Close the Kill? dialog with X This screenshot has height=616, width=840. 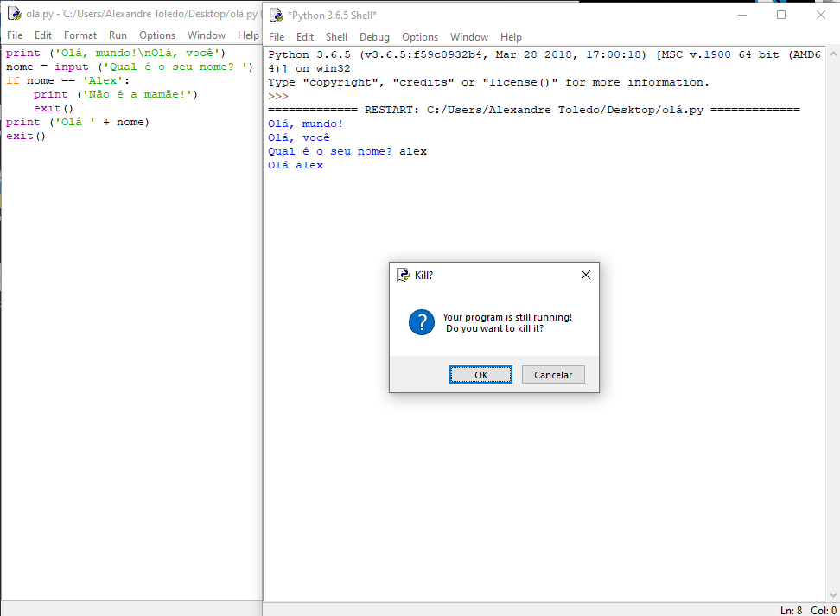click(x=585, y=275)
